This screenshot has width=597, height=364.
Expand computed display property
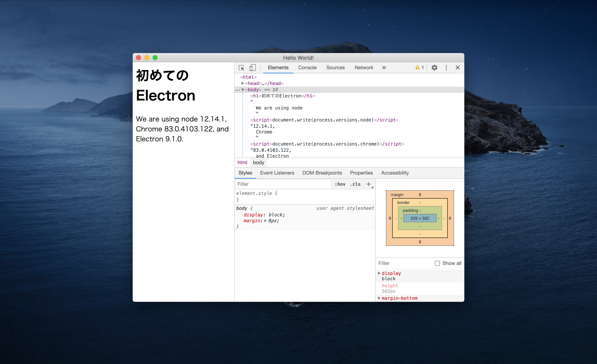click(379, 273)
